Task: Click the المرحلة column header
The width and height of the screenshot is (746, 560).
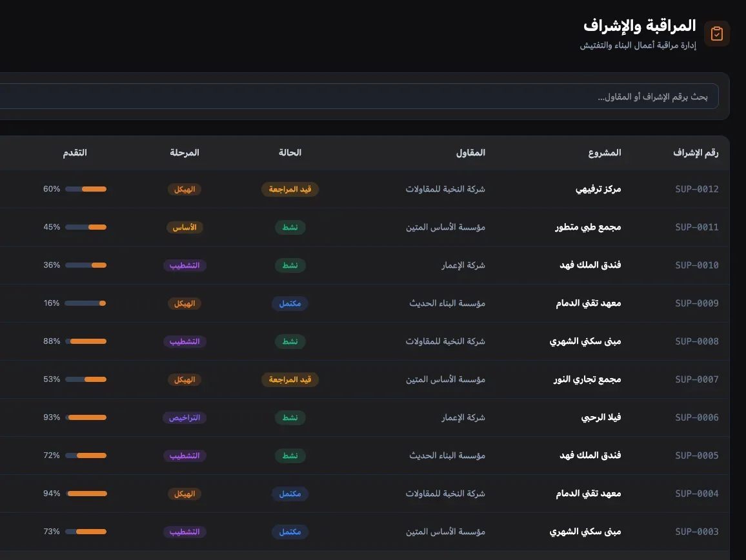Action: pyautogui.click(x=184, y=153)
